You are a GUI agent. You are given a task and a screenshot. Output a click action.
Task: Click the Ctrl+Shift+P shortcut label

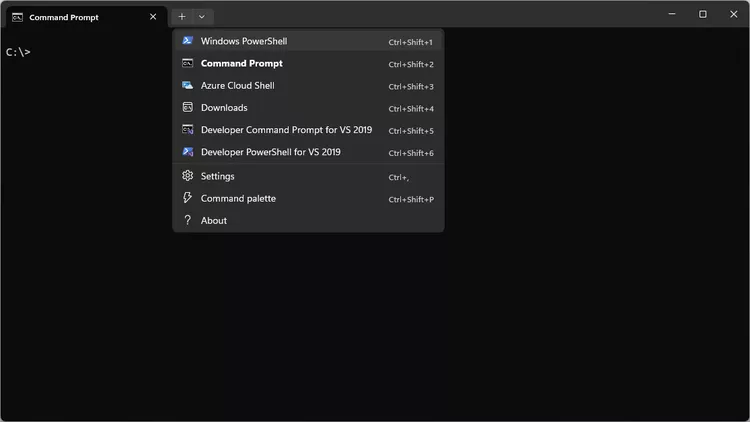[x=411, y=199]
